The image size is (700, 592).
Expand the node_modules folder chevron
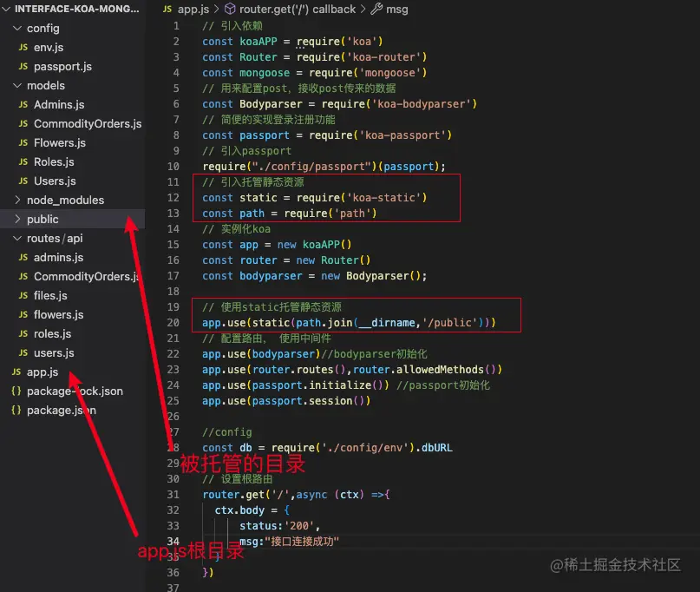coord(17,200)
